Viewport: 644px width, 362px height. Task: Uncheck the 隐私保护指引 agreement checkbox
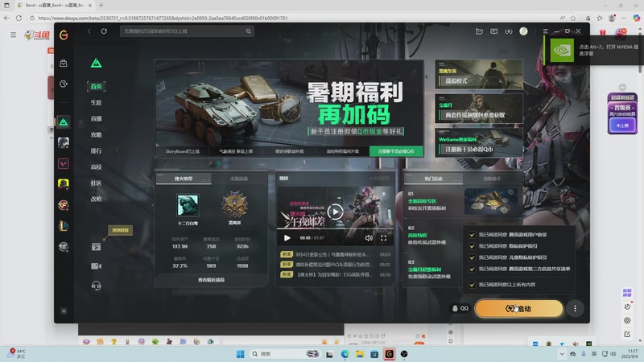point(472,246)
